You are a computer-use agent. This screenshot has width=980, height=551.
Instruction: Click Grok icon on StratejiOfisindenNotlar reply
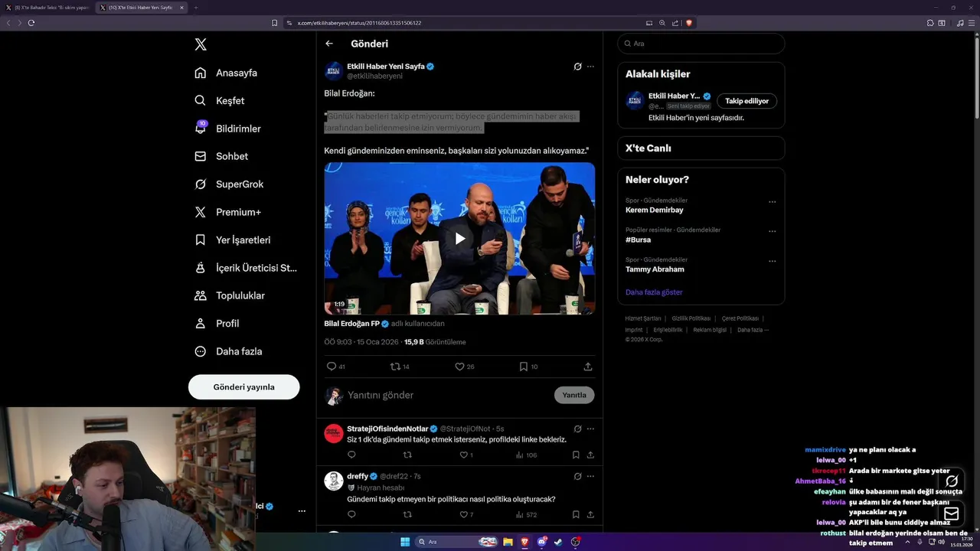pyautogui.click(x=578, y=429)
